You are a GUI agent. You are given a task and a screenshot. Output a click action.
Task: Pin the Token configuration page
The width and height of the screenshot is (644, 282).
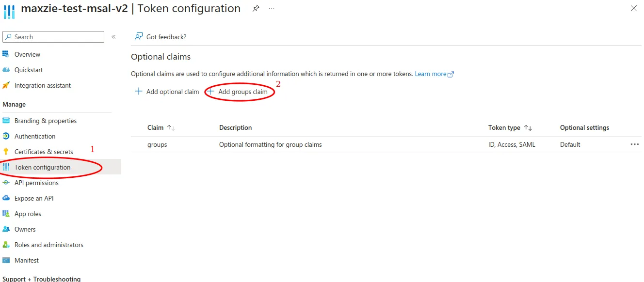click(x=256, y=8)
